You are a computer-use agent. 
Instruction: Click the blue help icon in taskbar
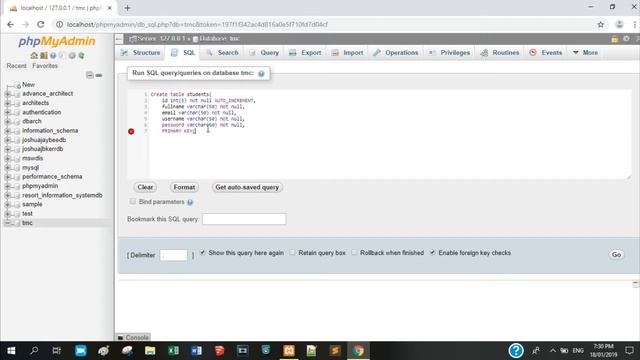coord(516,351)
